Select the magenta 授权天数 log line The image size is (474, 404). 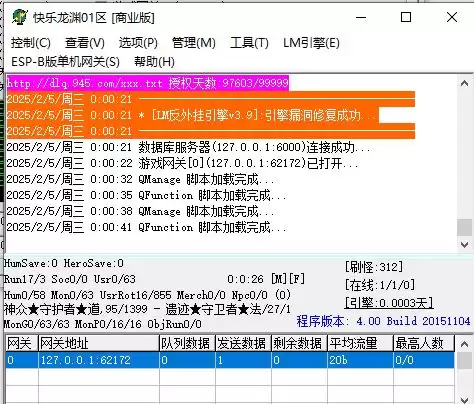[148, 83]
